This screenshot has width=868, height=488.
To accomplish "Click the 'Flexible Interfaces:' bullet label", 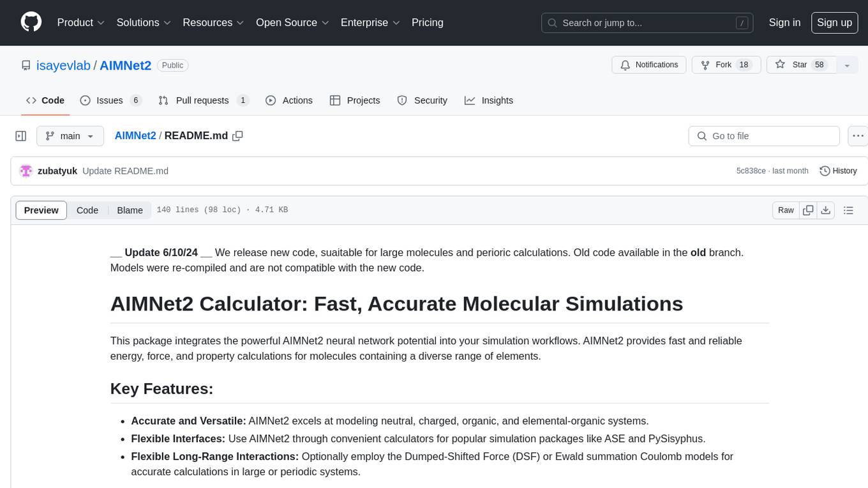I will pyautogui.click(x=178, y=439).
